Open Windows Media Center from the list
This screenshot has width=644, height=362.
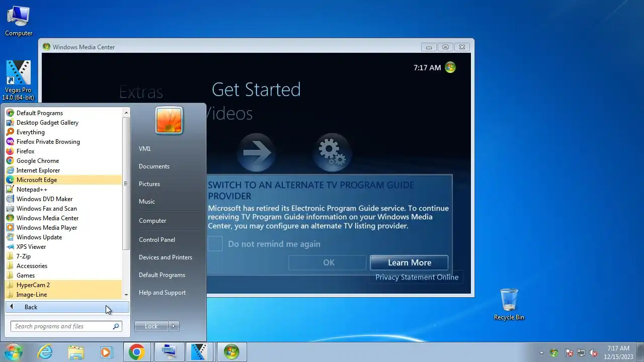(63, 218)
